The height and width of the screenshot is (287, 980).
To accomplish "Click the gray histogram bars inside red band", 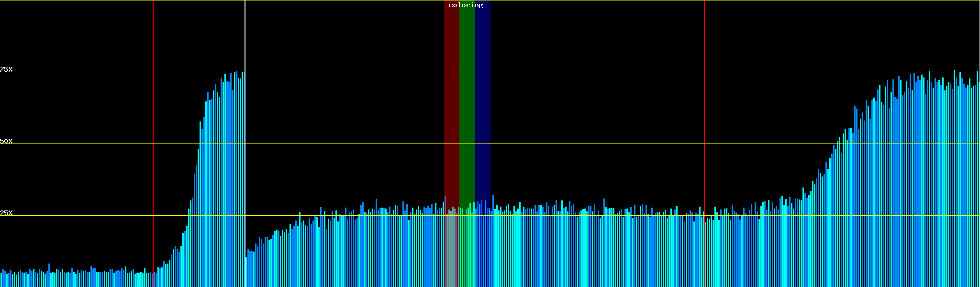I will (451, 249).
